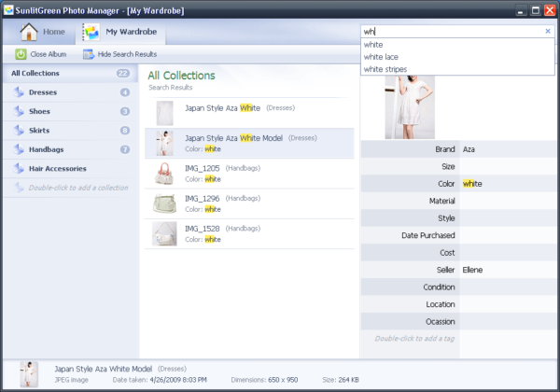Screen dimensions: 560x392
Task: Click the green Close Album power icon
Action: pos(21,54)
